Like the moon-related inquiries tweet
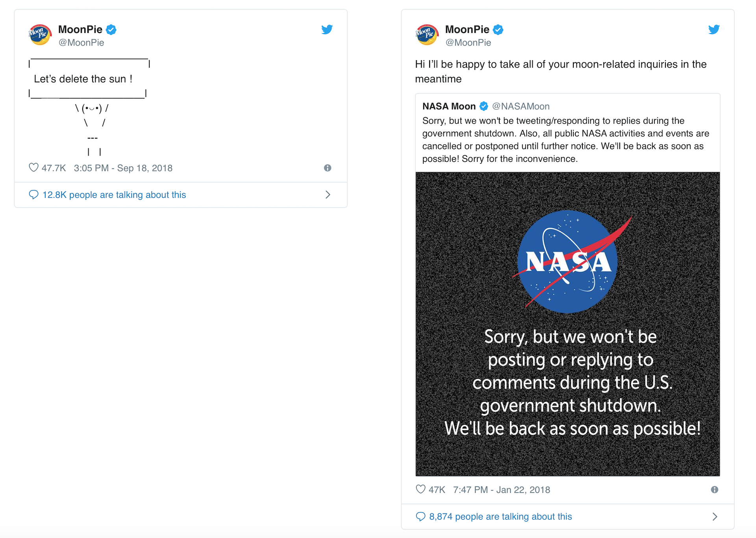 click(421, 490)
